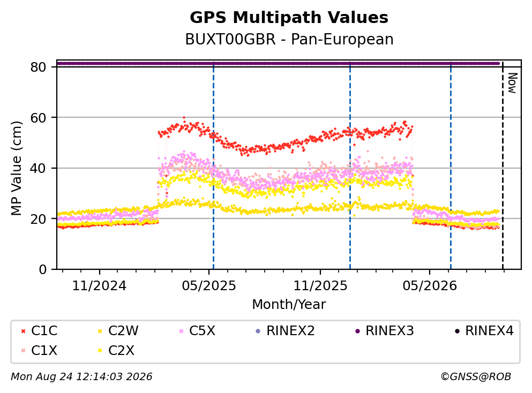Image resolution: width=532 pixels, height=393 pixels.
Task: Click the C5X pink legend marker
Action: [181, 331]
